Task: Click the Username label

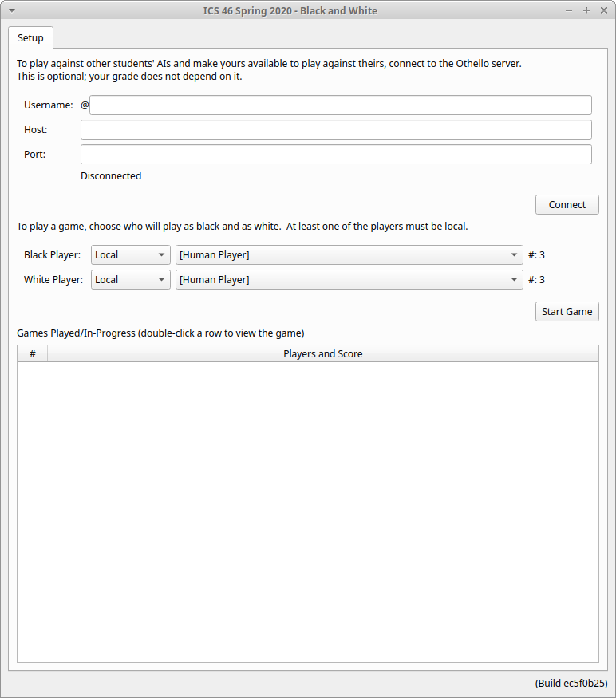Action: (x=49, y=105)
